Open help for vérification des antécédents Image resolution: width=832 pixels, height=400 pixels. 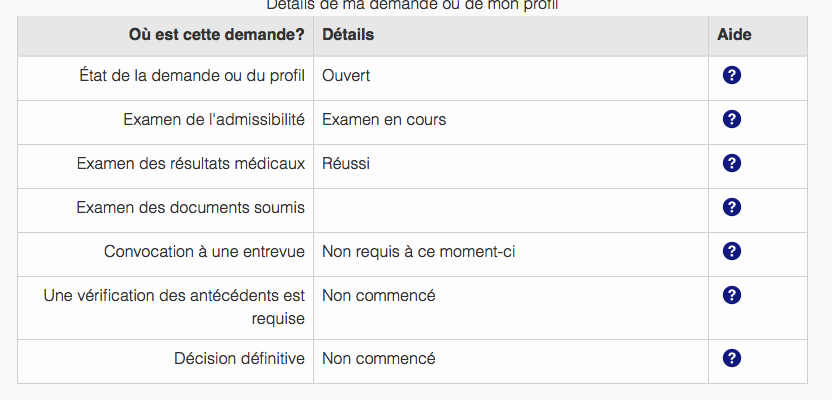tap(731, 295)
